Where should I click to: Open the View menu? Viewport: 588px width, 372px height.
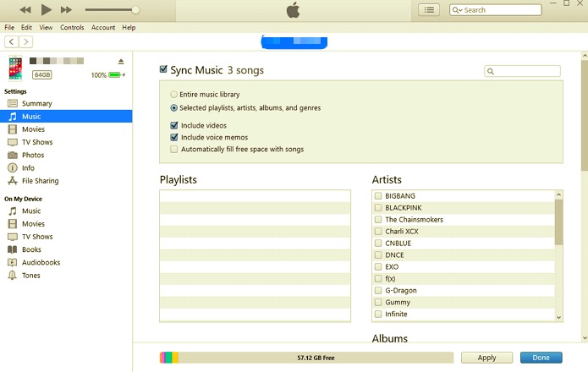(46, 27)
